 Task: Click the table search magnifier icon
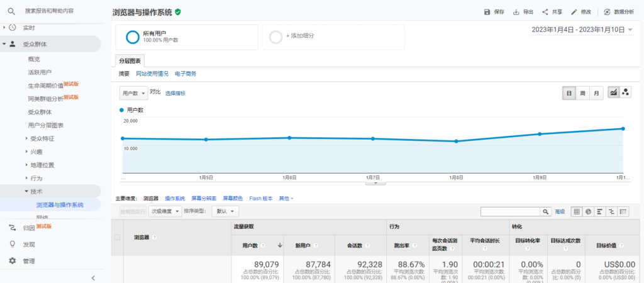[x=546, y=211]
